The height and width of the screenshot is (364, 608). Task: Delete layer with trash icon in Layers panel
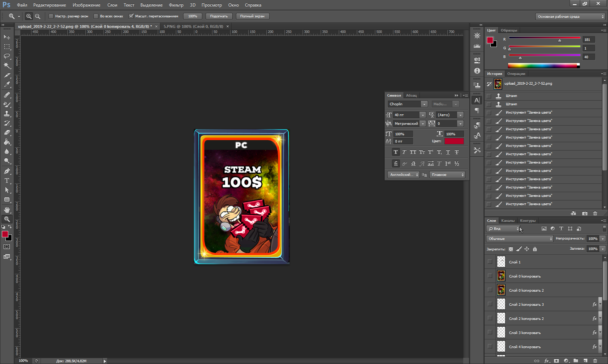pos(595,361)
